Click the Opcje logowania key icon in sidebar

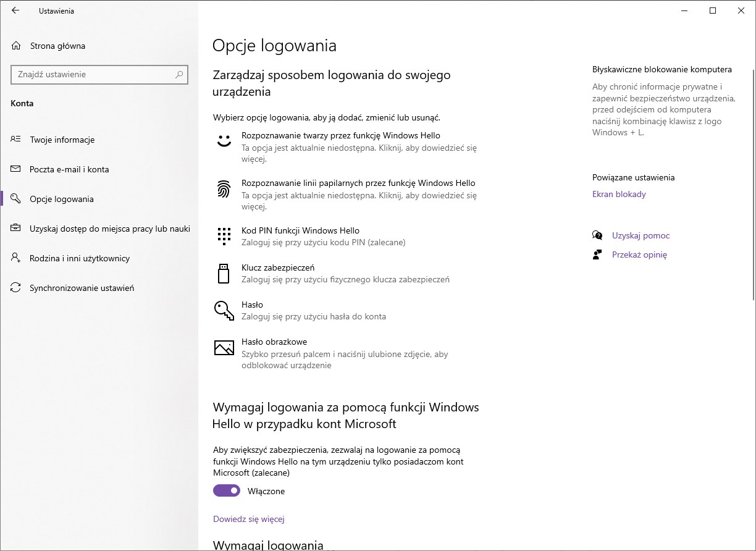tap(16, 199)
